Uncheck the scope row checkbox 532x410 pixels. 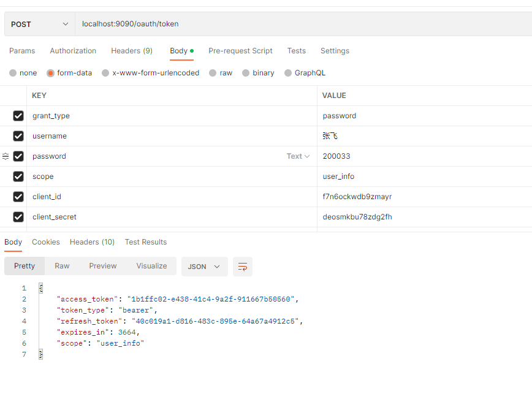[18, 177]
